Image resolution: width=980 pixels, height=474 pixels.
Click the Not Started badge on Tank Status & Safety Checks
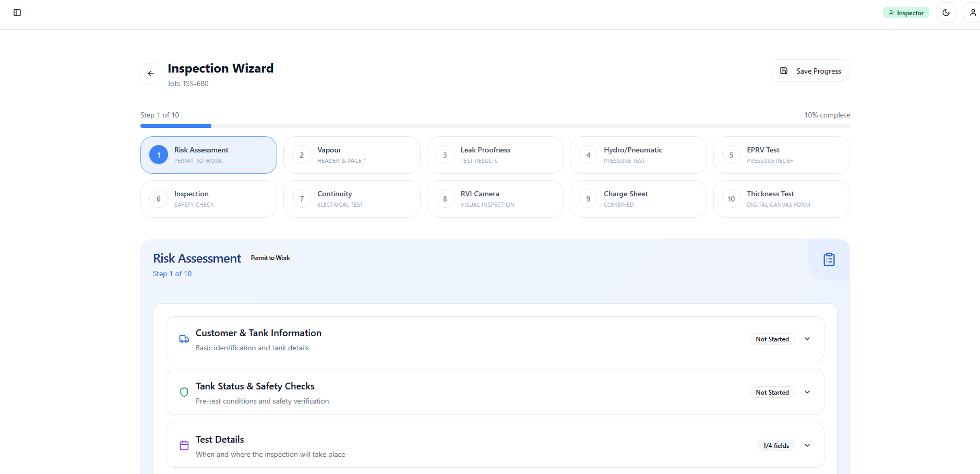tap(772, 392)
